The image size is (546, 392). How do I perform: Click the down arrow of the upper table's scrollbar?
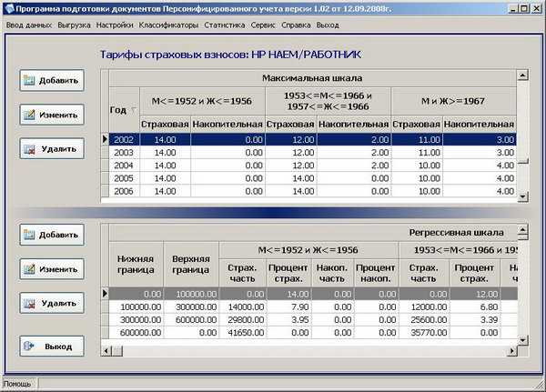click(x=522, y=197)
